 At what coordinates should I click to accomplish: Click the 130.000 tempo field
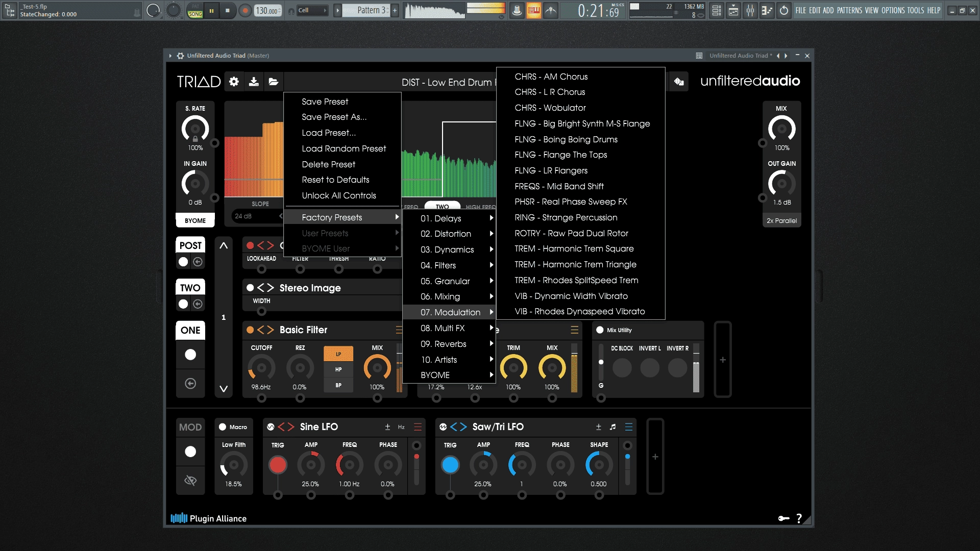click(268, 11)
